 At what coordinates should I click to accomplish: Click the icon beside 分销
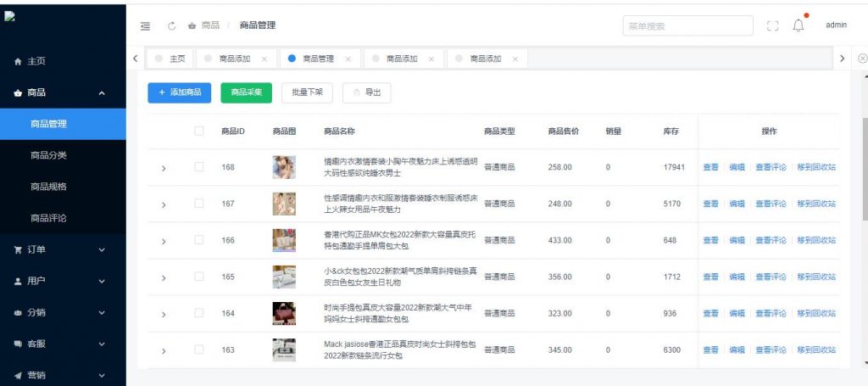coord(18,313)
